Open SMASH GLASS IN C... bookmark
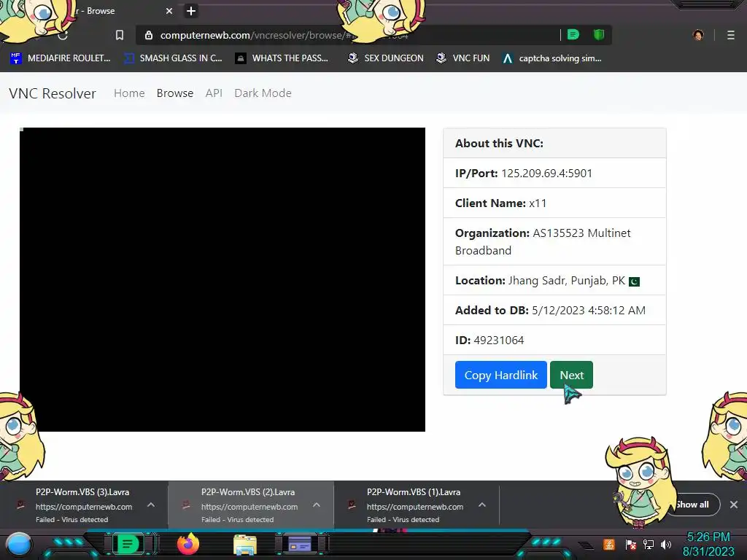The image size is (747, 560). pos(174,58)
